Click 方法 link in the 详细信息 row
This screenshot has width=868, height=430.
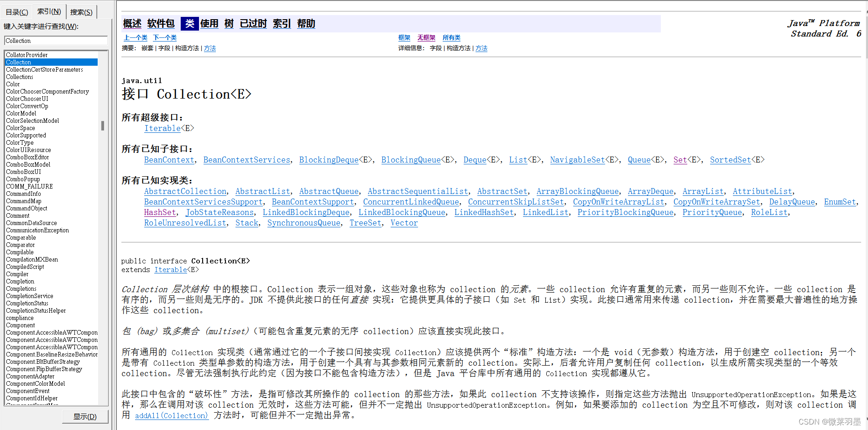tap(481, 48)
